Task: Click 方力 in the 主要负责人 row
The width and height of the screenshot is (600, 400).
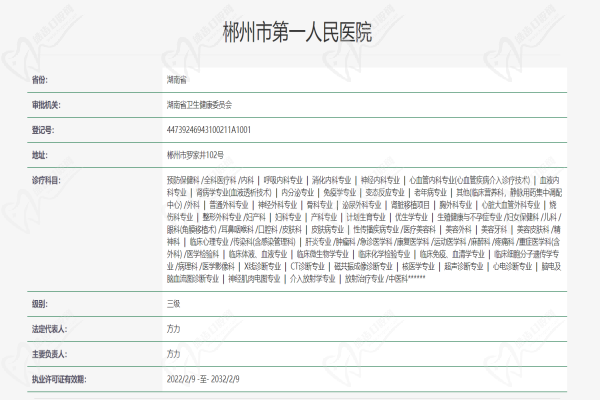Action: click(x=173, y=354)
